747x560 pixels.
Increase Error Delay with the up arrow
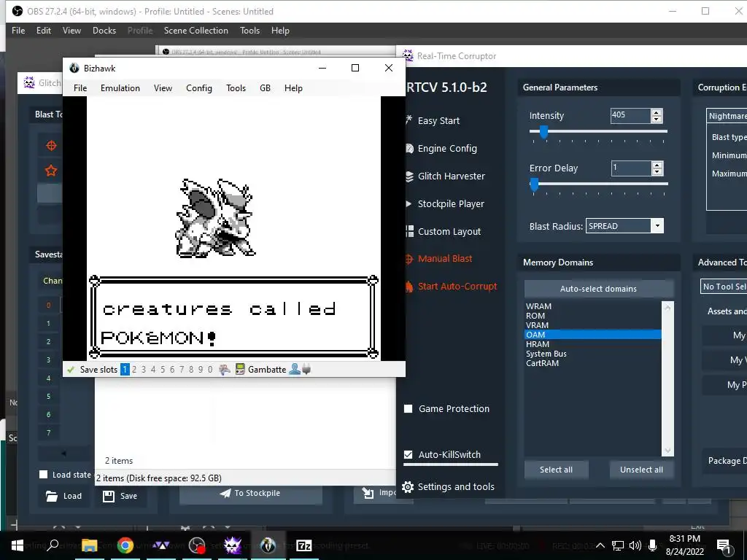coord(657,165)
